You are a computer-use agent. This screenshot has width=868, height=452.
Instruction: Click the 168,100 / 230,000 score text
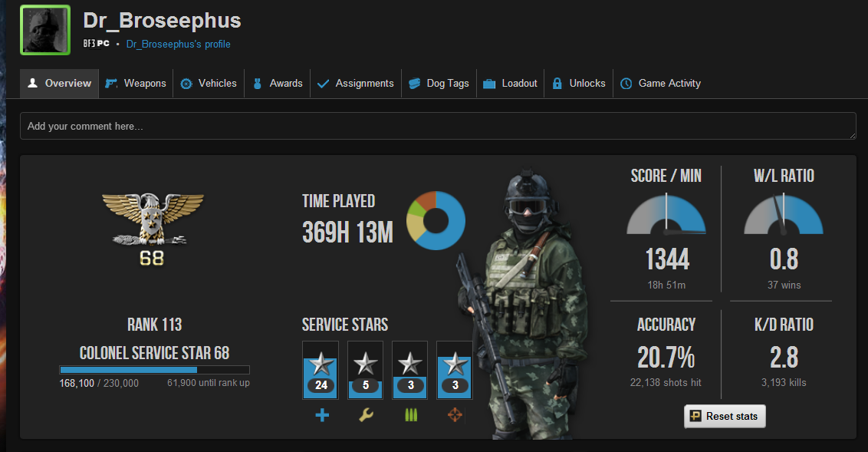tap(99, 383)
